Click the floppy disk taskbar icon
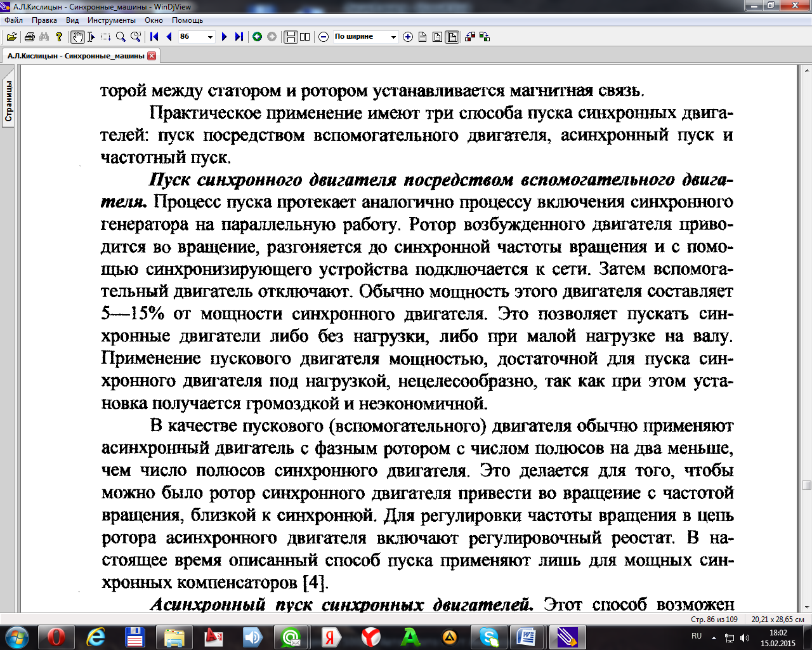The height and width of the screenshot is (650, 812). [134, 637]
